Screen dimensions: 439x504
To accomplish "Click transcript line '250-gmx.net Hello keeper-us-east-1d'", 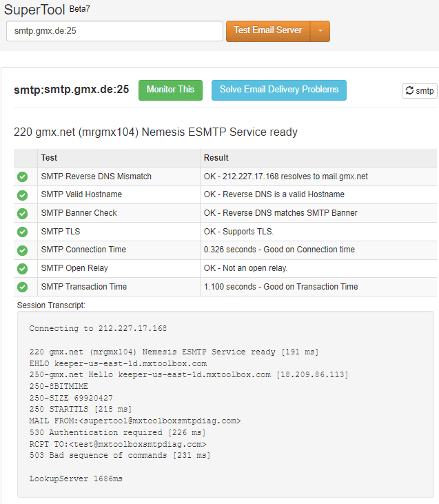I will [x=189, y=375].
